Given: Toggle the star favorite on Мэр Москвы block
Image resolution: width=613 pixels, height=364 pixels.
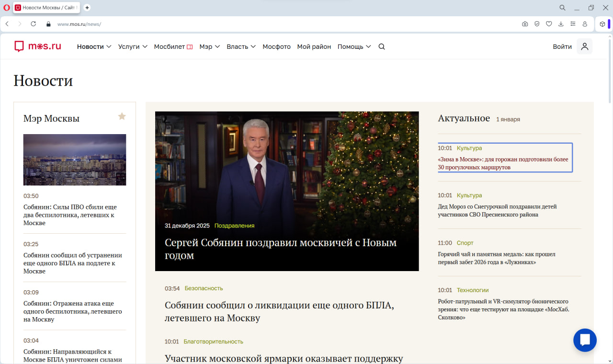Looking at the screenshot, I should [122, 116].
